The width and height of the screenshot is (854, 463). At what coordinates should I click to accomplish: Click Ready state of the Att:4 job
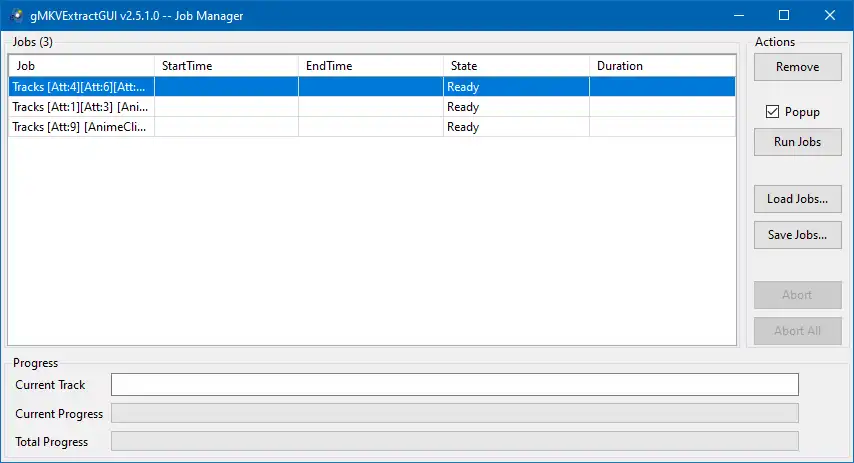click(463, 87)
